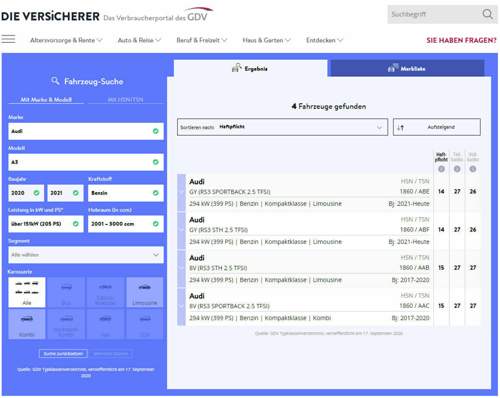Switch to the Ergebnis tab
500x398 pixels.
250,68
